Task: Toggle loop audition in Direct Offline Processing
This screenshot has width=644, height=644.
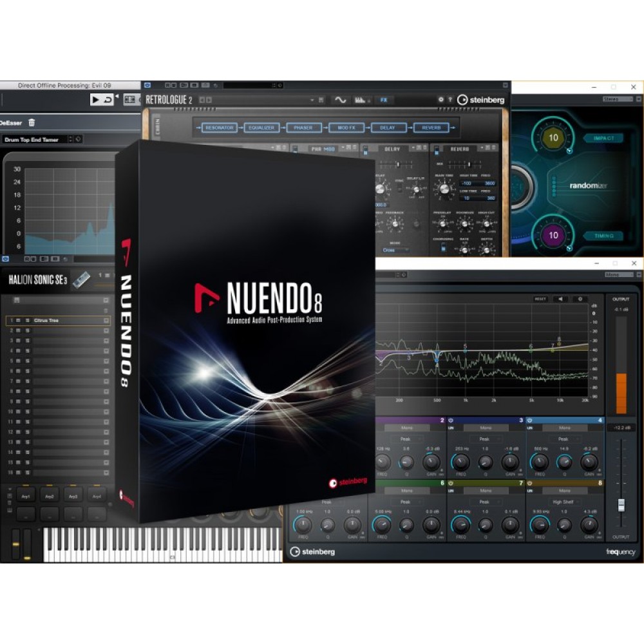Action: point(108,99)
